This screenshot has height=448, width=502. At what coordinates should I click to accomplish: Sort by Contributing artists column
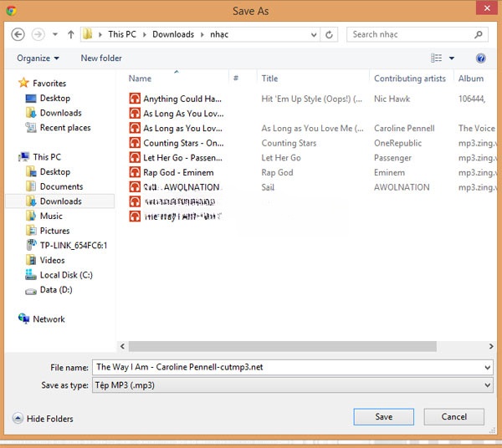[410, 79]
